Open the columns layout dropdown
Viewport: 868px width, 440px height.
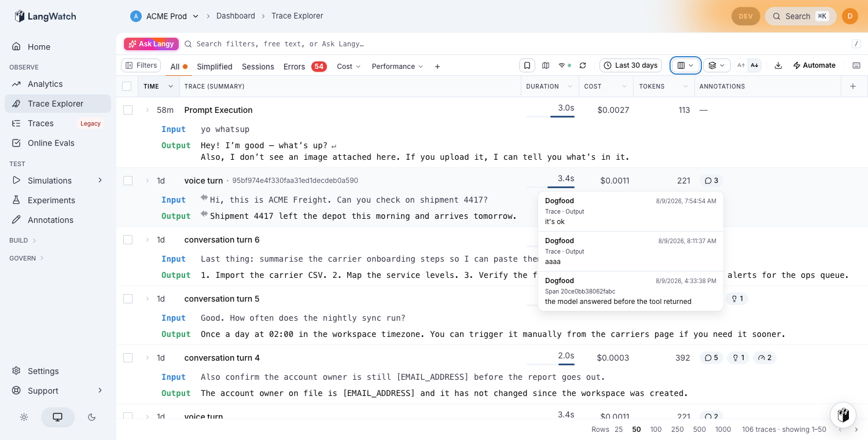(x=686, y=65)
